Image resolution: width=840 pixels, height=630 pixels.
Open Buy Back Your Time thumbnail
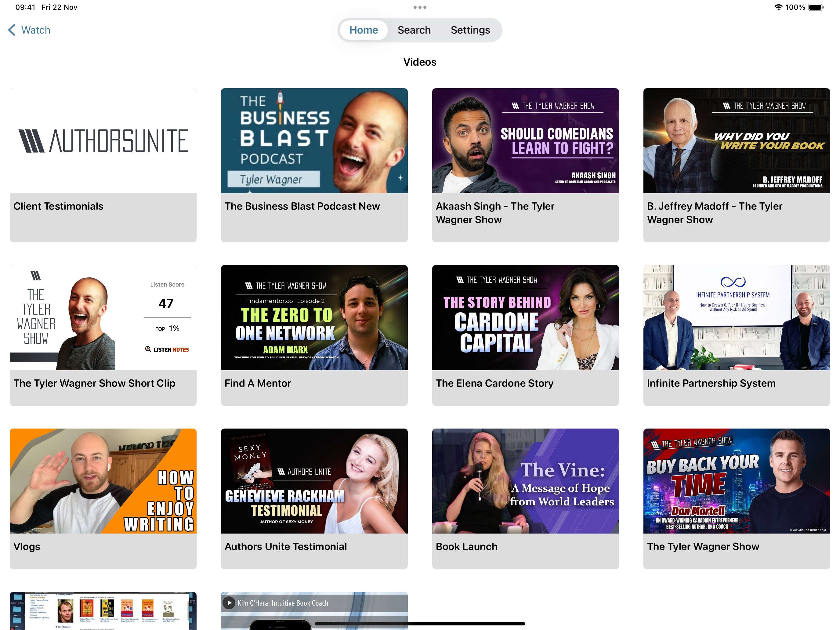(x=736, y=481)
